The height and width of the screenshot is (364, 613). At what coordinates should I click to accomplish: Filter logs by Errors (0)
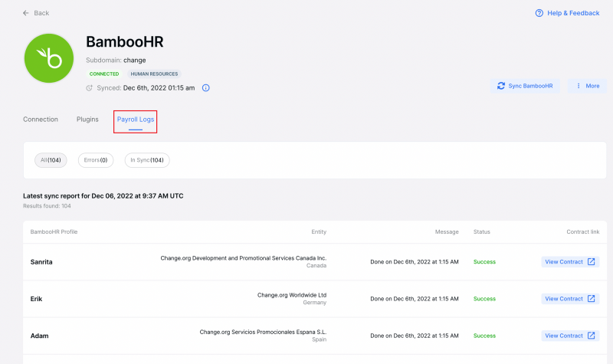pos(96,160)
